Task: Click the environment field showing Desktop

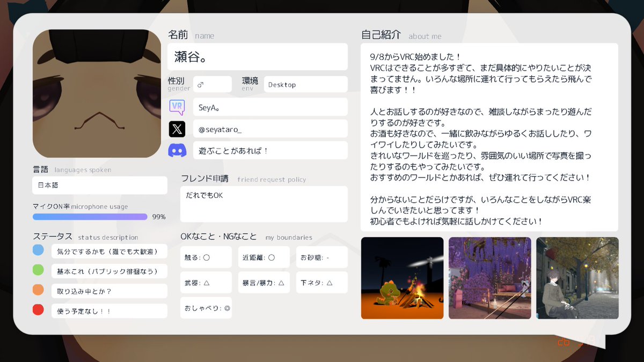Action: pos(306,84)
